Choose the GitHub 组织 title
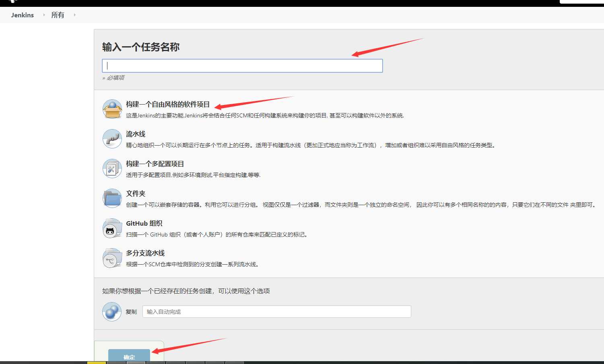604x364 pixels. tap(144, 223)
